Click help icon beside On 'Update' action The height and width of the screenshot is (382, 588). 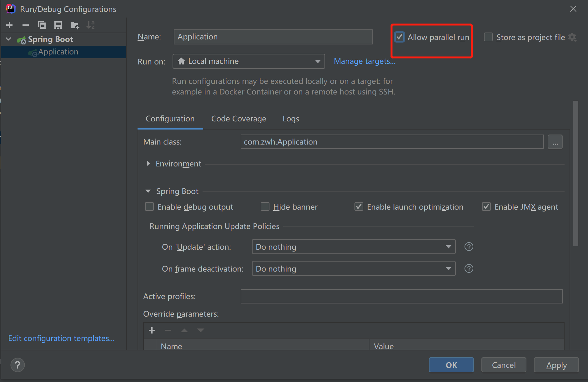coord(469,247)
